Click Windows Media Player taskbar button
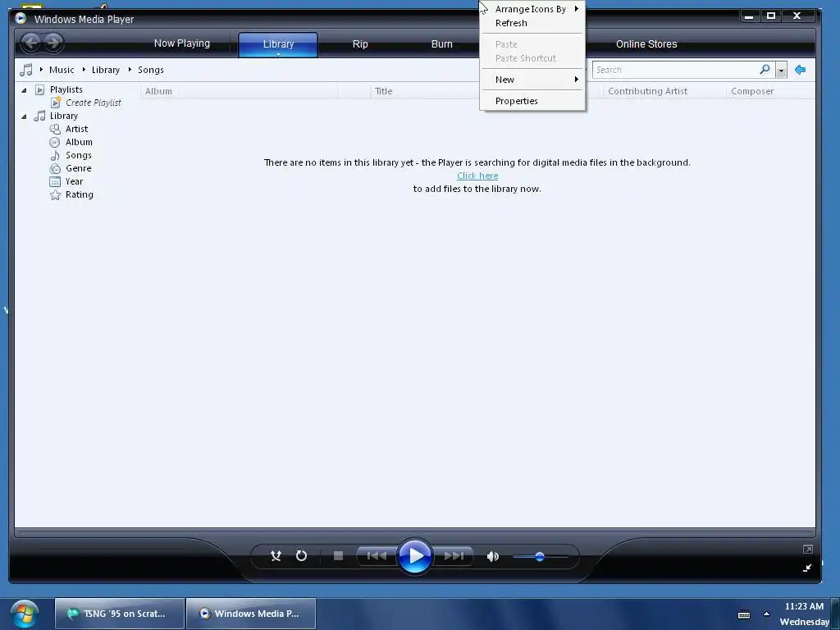Screen dimensions: 840x630 [x=251, y=614]
